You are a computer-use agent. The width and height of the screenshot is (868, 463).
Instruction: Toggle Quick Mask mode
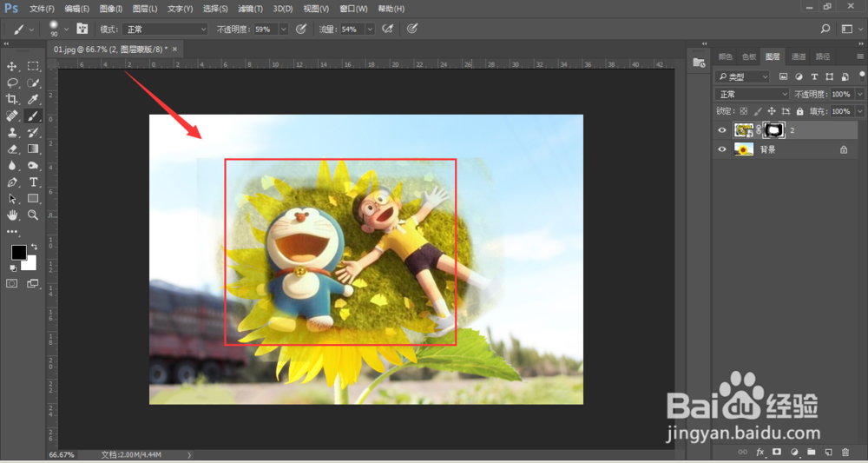[x=11, y=283]
